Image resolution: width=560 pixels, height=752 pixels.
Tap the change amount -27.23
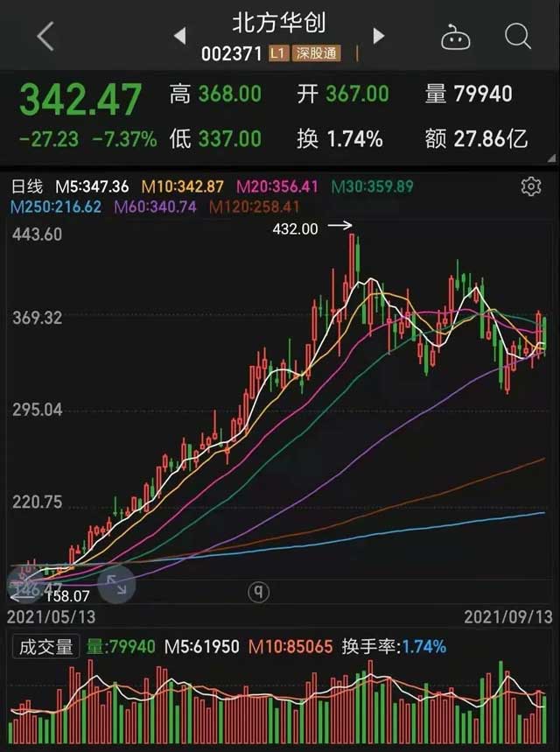pos(48,139)
